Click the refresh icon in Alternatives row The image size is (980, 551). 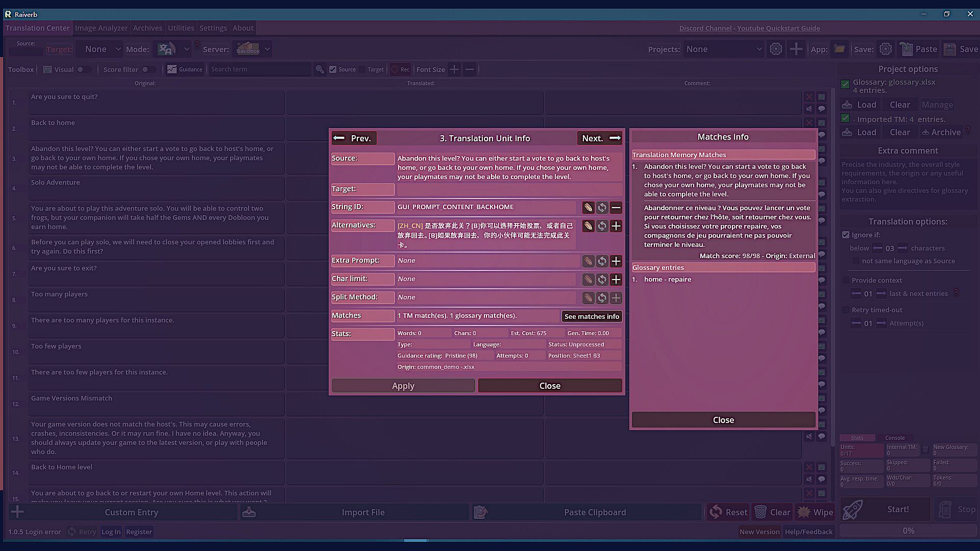pyautogui.click(x=602, y=226)
